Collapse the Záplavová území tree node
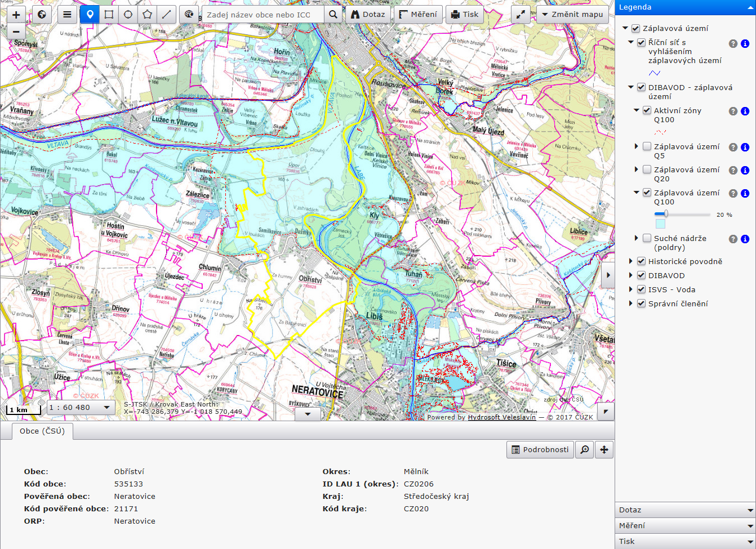 tap(625, 28)
